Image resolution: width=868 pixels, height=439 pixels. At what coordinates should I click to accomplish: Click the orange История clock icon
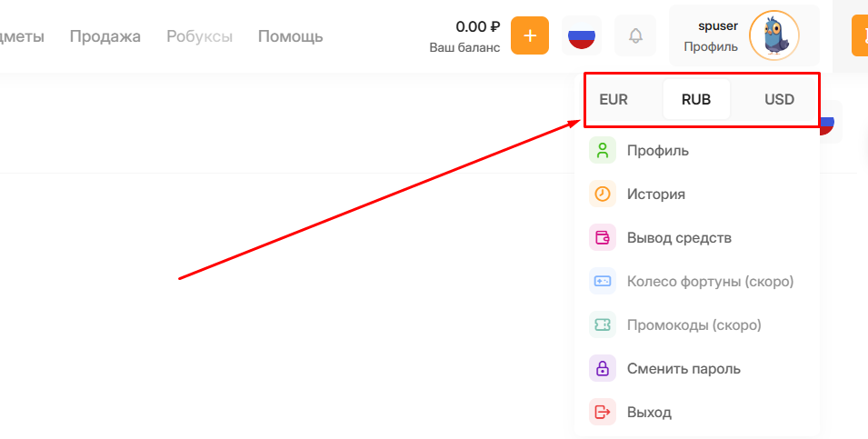pyautogui.click(x=602, y=195)
